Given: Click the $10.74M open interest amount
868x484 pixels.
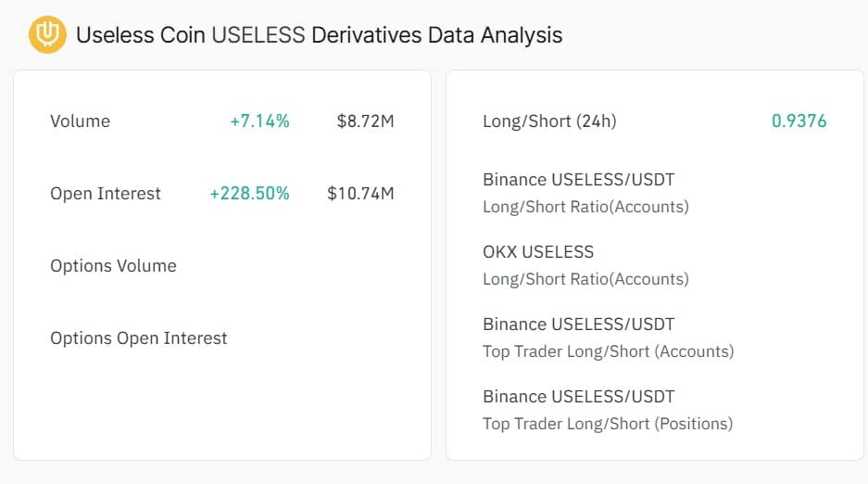Looking at the screenshot, I should pos(360,194).
